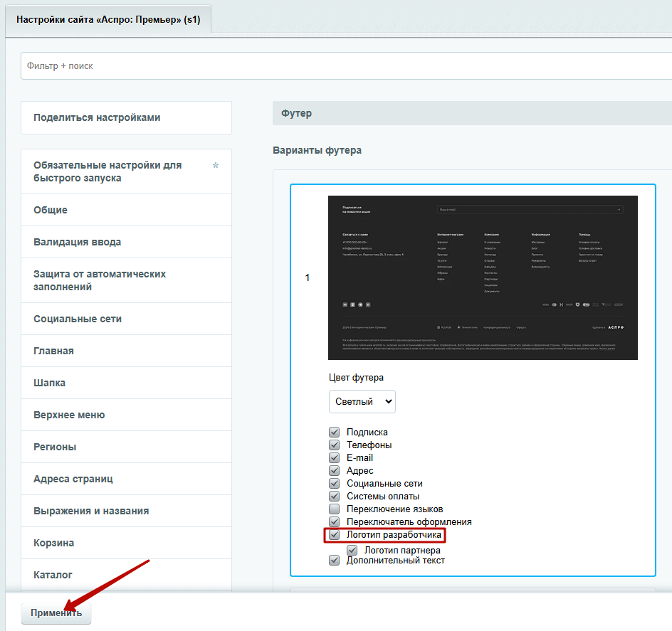Enable Переключение языков checkbox
The width and height of the screenshot is (672, 631).
[x=335, y=509]
